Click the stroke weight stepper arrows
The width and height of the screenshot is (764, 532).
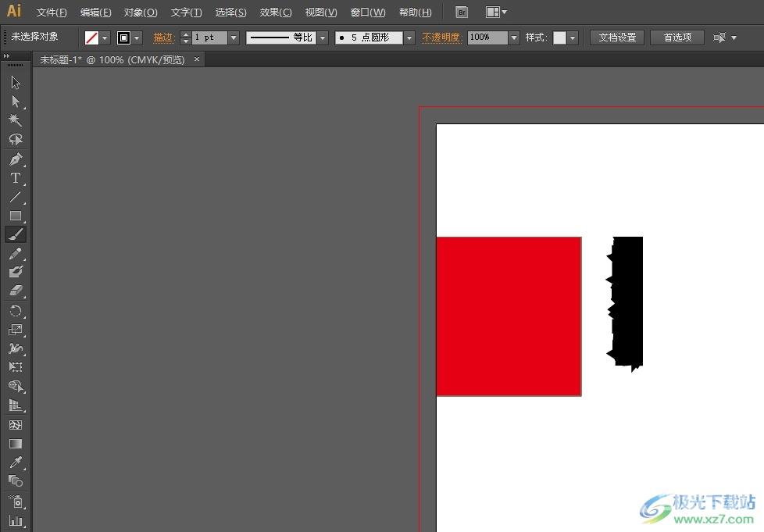[186, 37]
